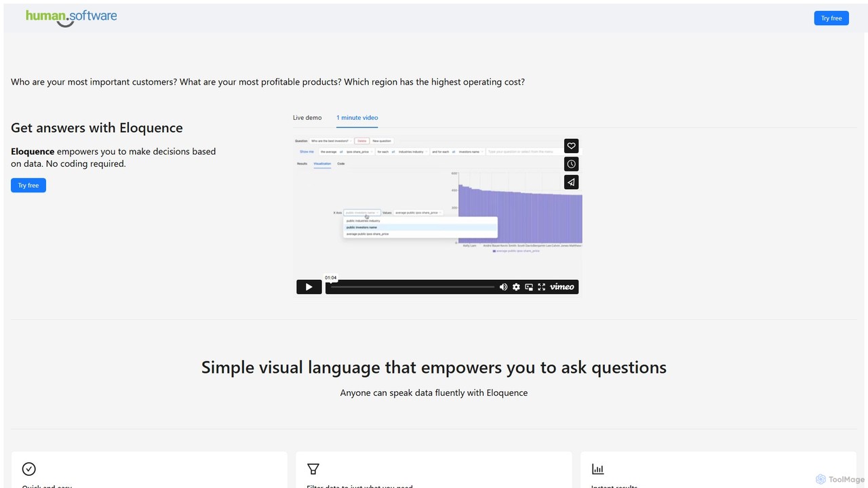The height and width of the screenshot is (488, 868).
Task: Click the Try free button in the header
Action: (x=831, y=18)
